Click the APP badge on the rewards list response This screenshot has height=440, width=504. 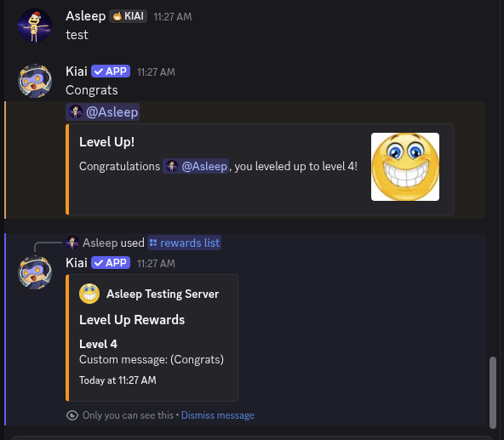(x=111, y=263)
